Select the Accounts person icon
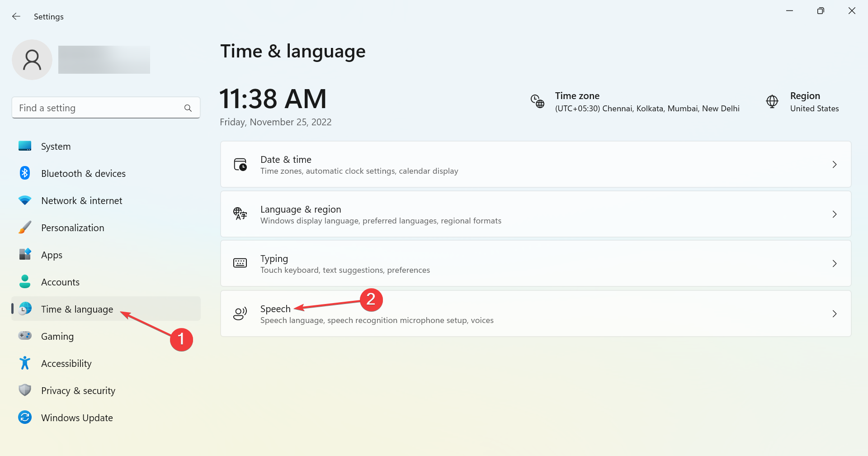The height and width of the screenshot is (456, 868). point(25,281)
